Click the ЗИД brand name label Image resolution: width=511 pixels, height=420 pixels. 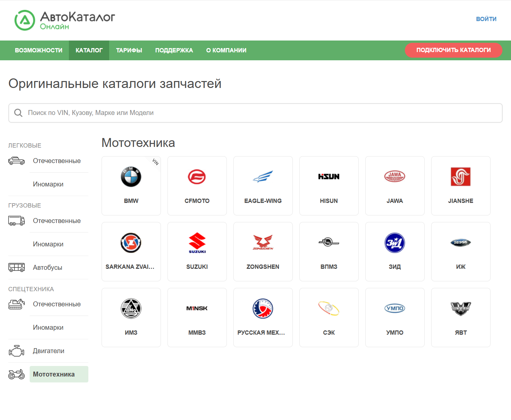coord(395,267)
